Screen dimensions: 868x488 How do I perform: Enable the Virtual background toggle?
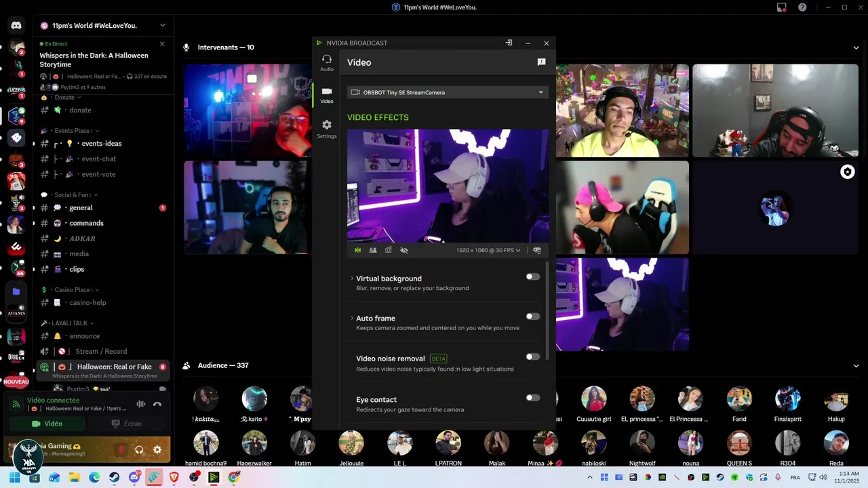click(x=533, y=277)
